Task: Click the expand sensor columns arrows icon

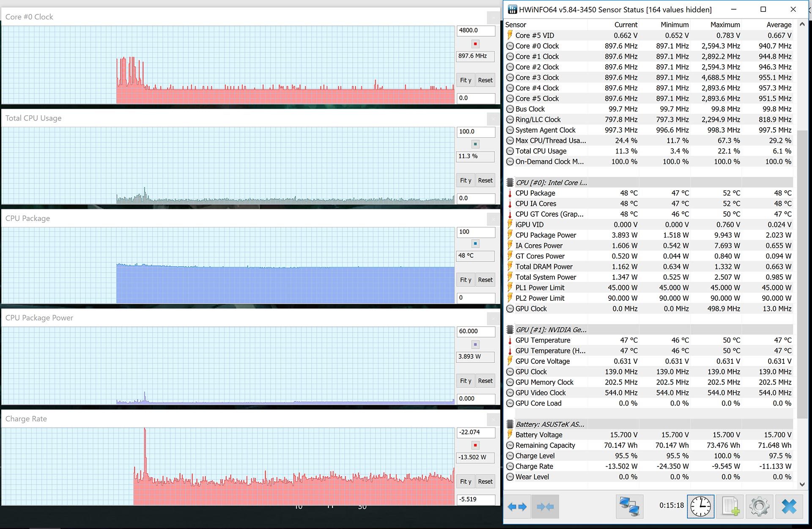Action: [517, 506]
